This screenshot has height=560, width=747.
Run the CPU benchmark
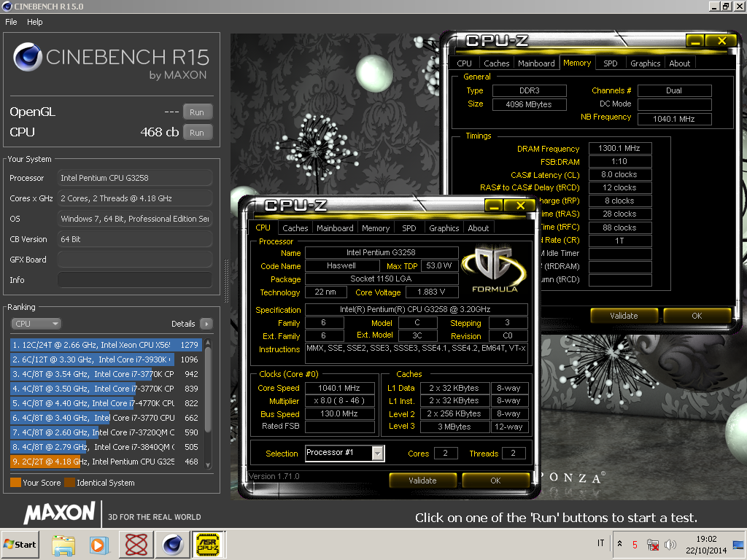coord(197,133)
